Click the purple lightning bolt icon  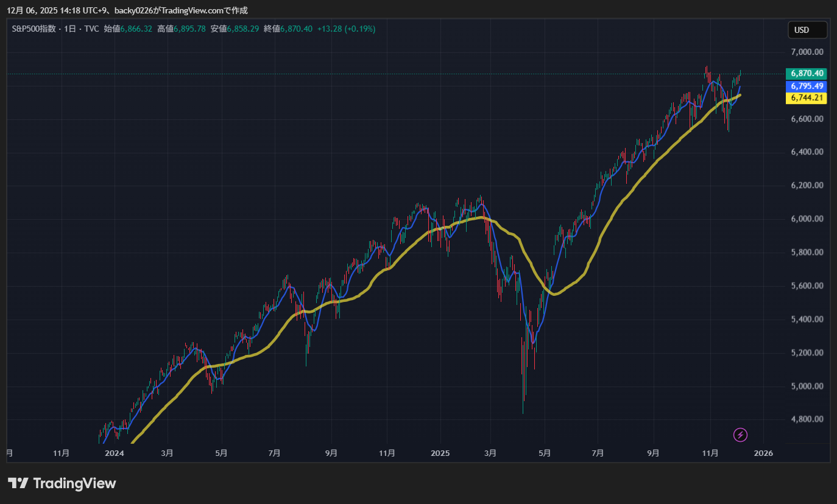point(740,435)
